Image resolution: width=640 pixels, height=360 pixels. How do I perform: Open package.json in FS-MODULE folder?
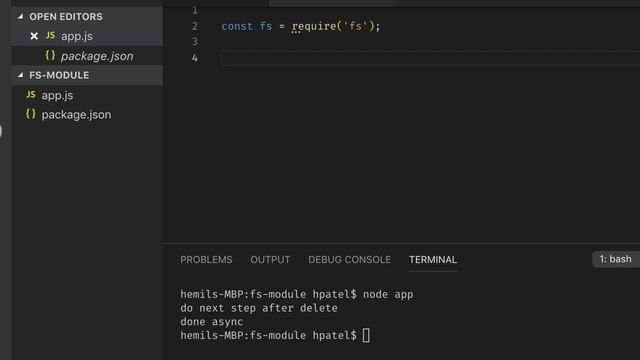coord(76,115)
